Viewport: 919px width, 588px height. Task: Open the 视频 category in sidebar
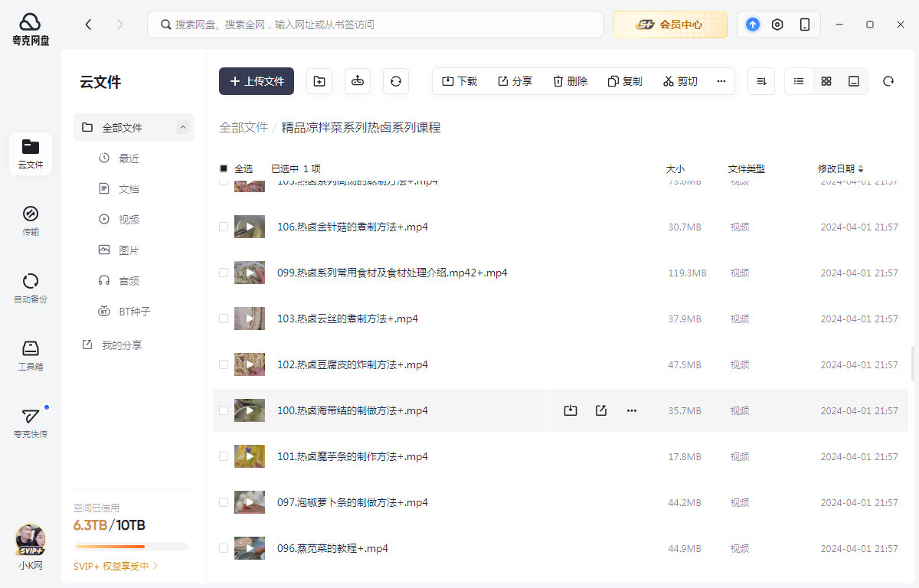129,220
